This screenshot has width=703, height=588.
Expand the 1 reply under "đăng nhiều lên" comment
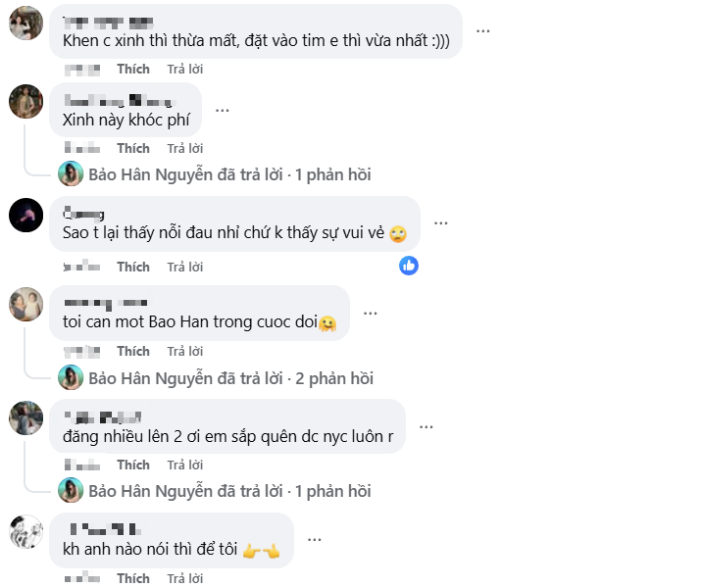tap(229, 491)
